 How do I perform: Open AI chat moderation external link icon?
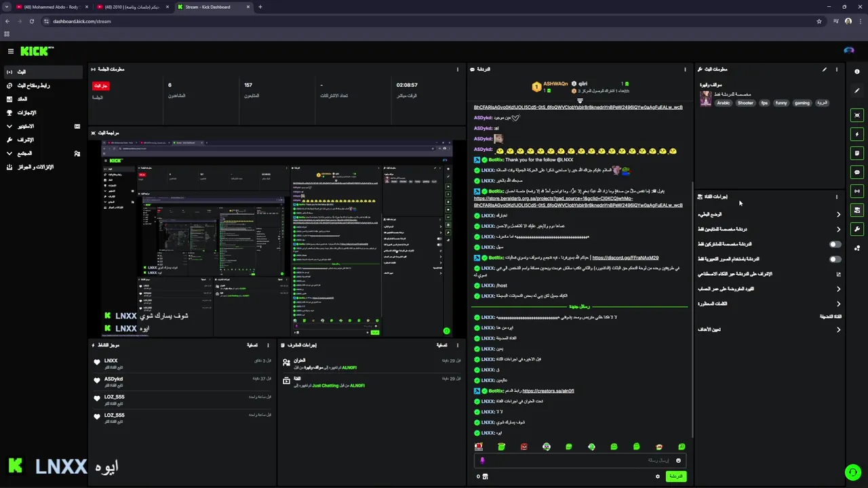(x=838, y=274)
